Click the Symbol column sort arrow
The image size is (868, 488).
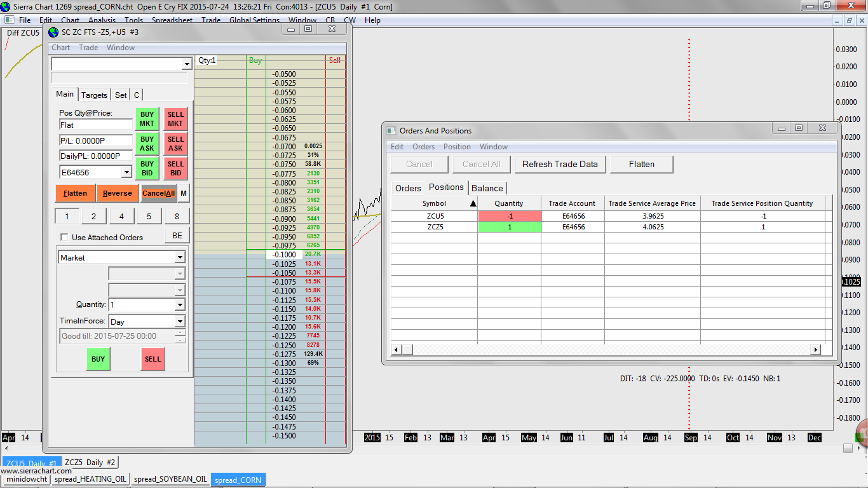point(472,204)
